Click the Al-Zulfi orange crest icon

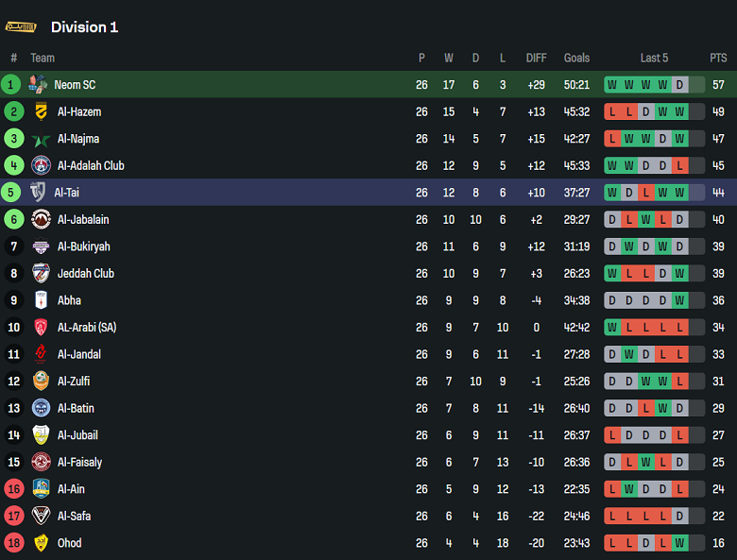coord(41,382)
